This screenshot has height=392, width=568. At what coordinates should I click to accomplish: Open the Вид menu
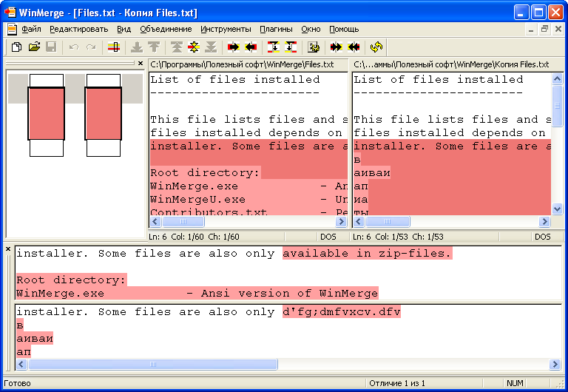click(x=124, y=29)
